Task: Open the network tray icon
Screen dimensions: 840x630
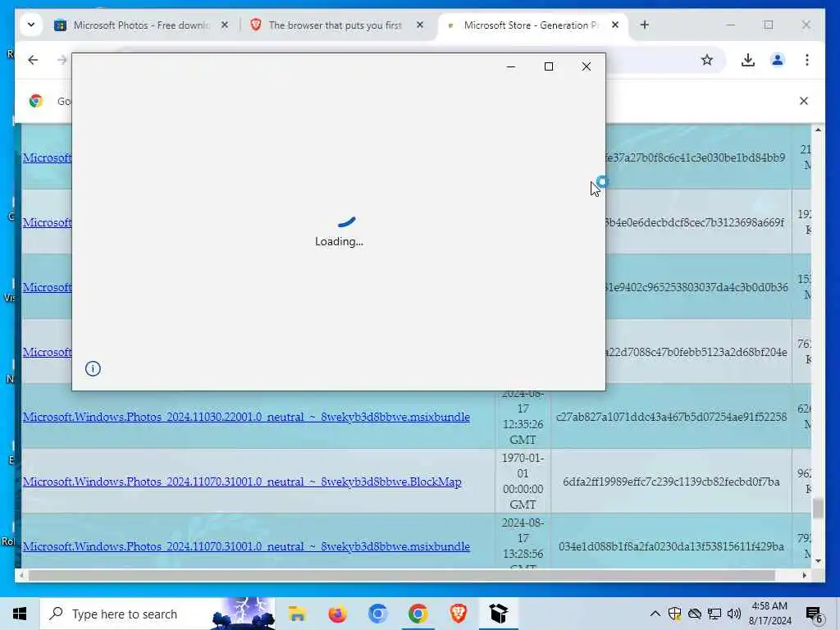Action: 714,614
